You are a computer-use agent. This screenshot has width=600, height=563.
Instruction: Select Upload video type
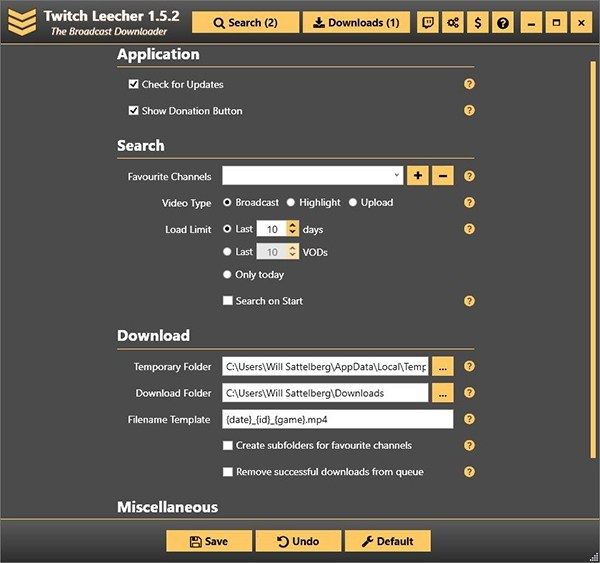click(x=353, y=202)
